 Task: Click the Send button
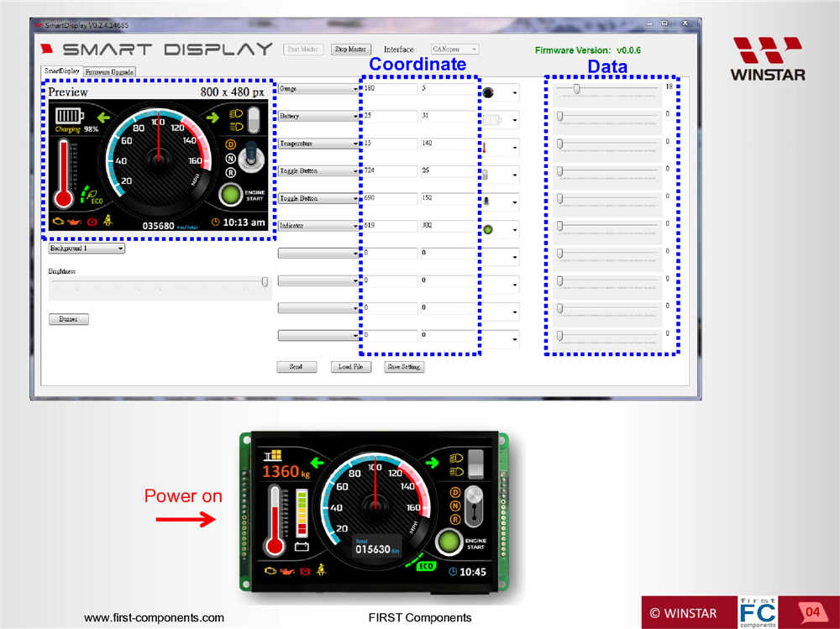(297, 367)
